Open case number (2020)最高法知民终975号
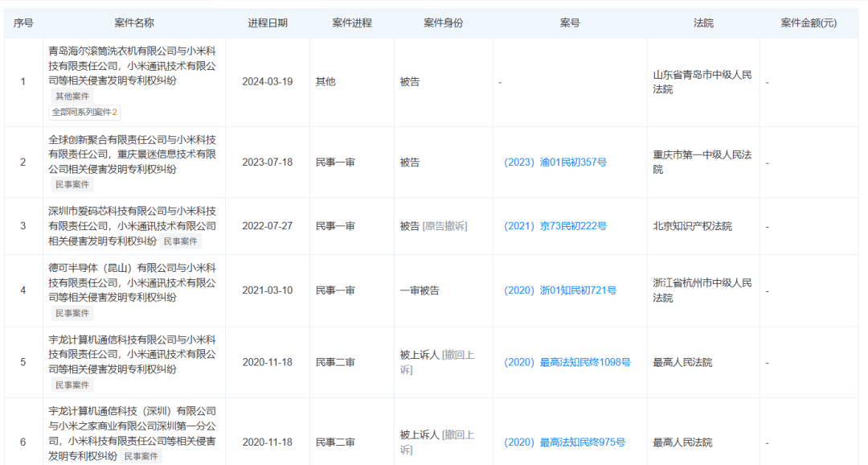This screenshot has height=465, width=868. (565, 442)
